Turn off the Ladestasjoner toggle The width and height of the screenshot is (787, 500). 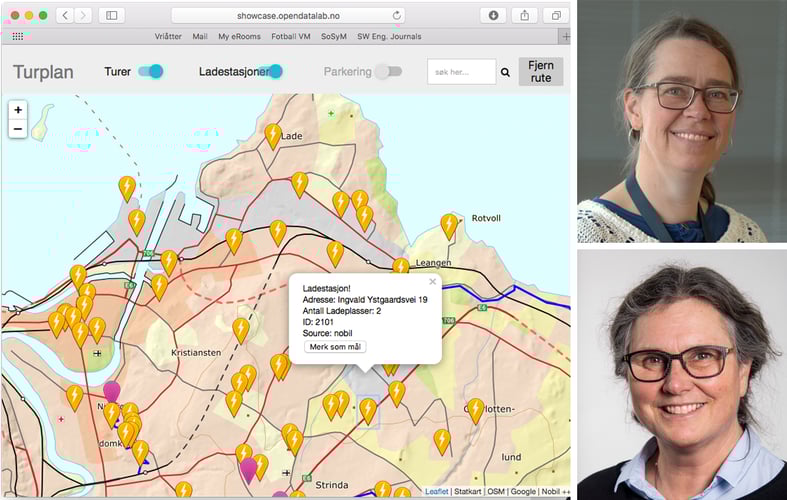coord(270,71)
